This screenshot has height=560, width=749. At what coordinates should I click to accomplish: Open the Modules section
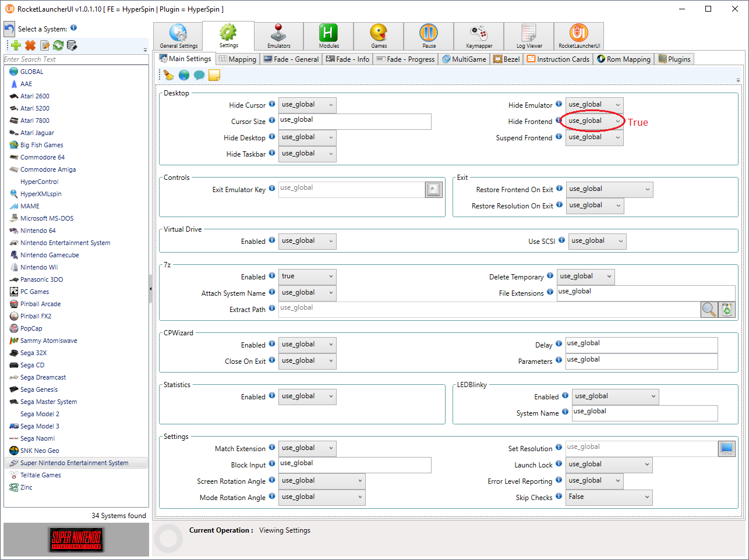coord(328,36)
